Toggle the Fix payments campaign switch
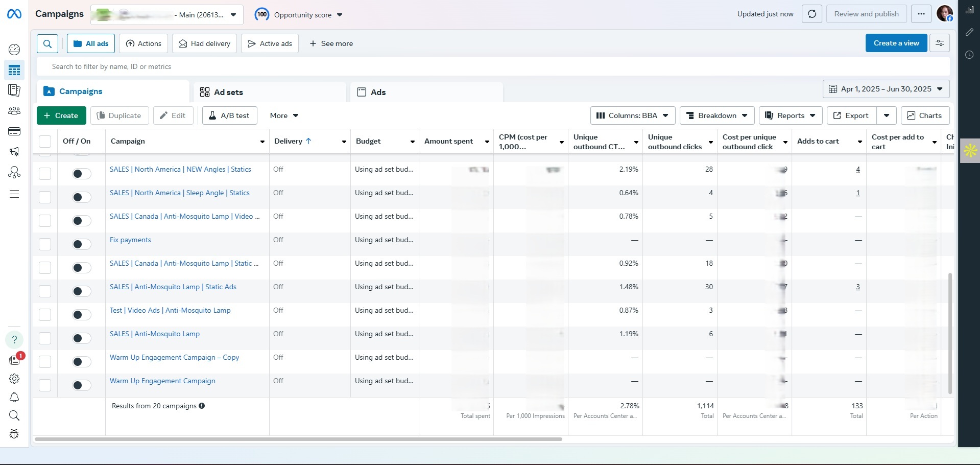The height and width of the screenshot is (465, 980). (81, 244)
